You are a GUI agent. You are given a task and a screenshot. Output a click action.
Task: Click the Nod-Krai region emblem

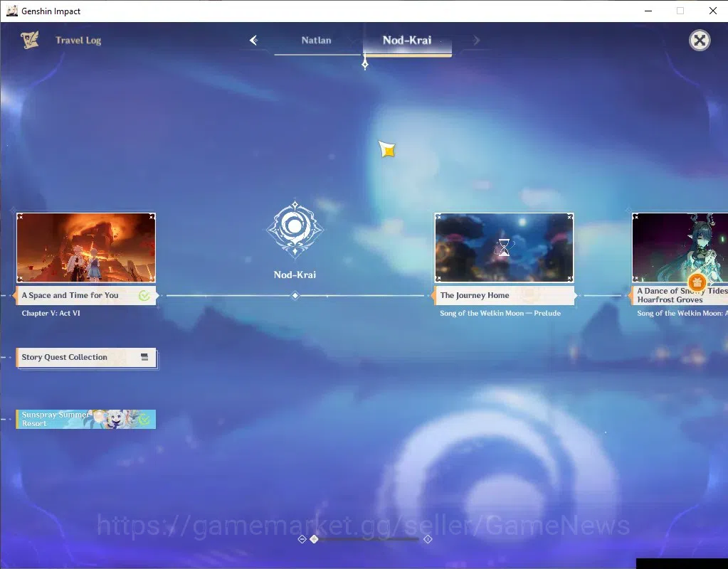pos(295,229)
